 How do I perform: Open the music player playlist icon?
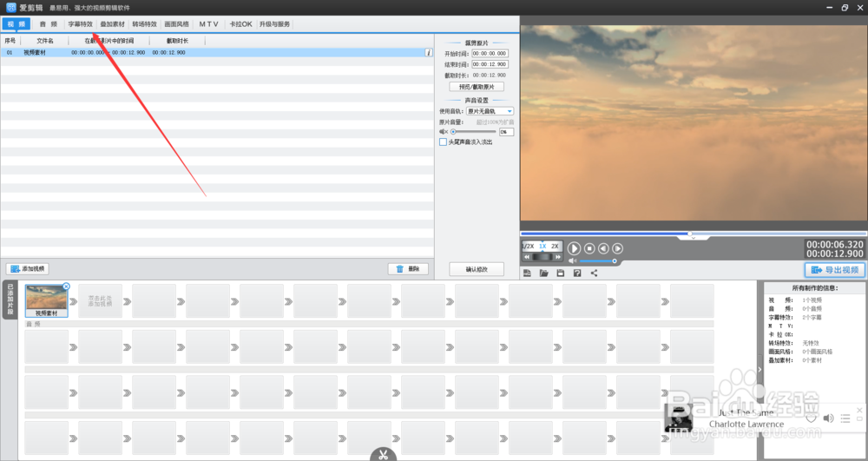click(845, 418)
